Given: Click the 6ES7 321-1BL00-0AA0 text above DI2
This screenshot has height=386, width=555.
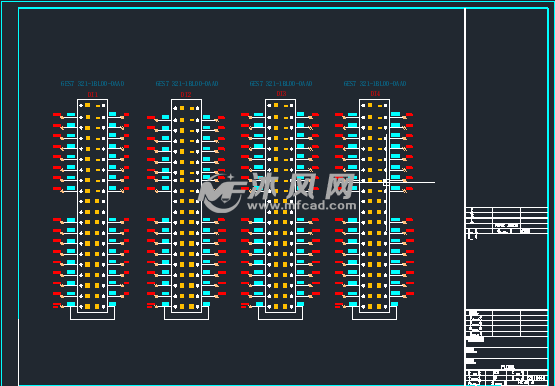Looking at the screenshot, I should pyautogui.click(x=187, y=83).
